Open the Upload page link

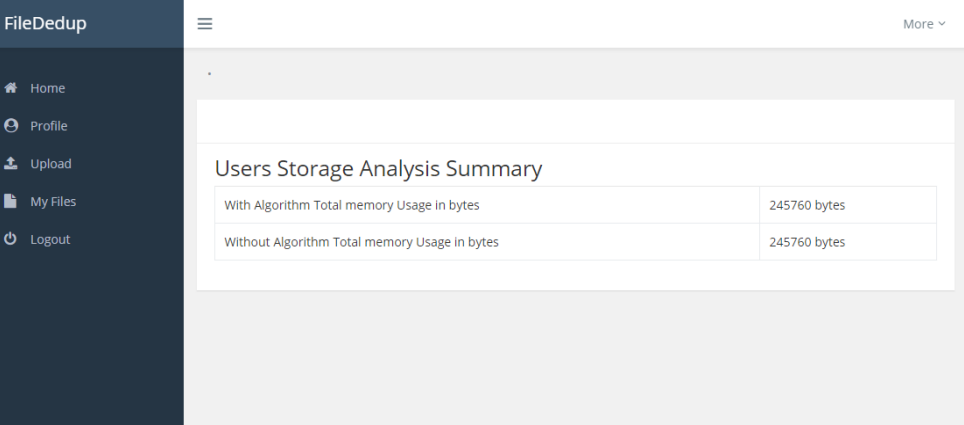[51, 164]
